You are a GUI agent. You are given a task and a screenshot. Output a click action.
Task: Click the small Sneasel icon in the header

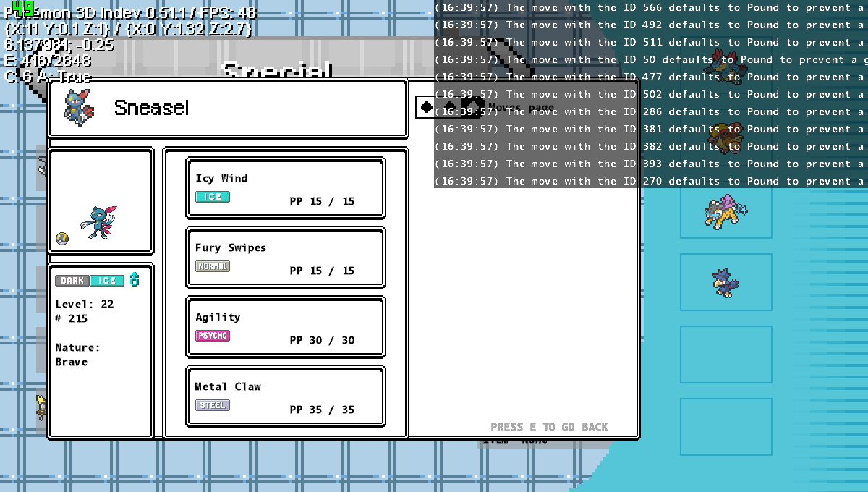pos(78,108)
